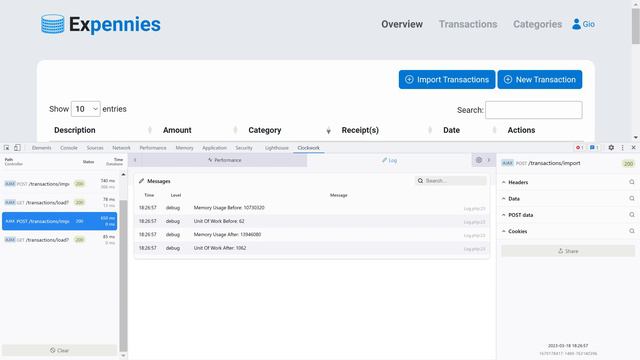This screenshot has height=360, width=640.
Task: Click the pencil icon beside Messages heading
Action: tap(141, 181)
